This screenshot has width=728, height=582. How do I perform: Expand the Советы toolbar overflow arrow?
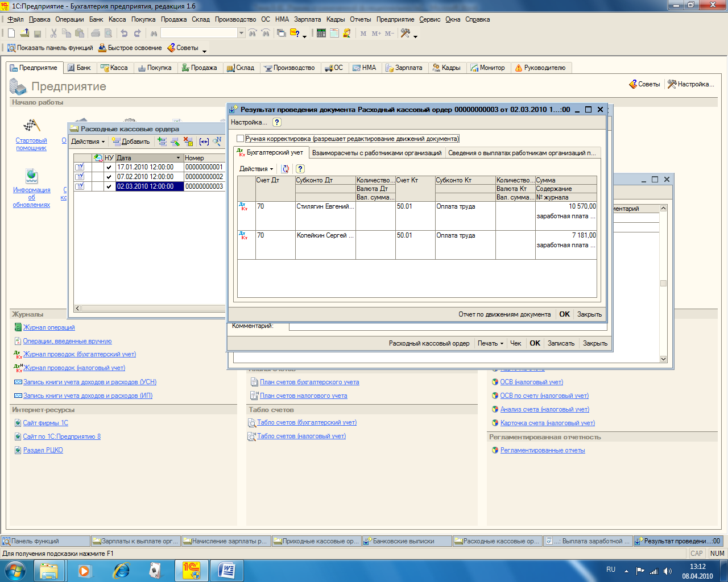[205, 51]
